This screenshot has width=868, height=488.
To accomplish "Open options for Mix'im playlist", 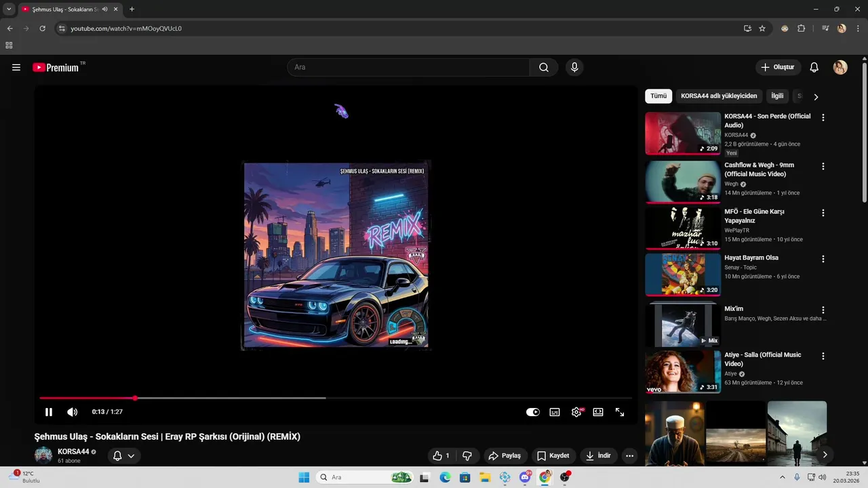I will coord(823,310).
